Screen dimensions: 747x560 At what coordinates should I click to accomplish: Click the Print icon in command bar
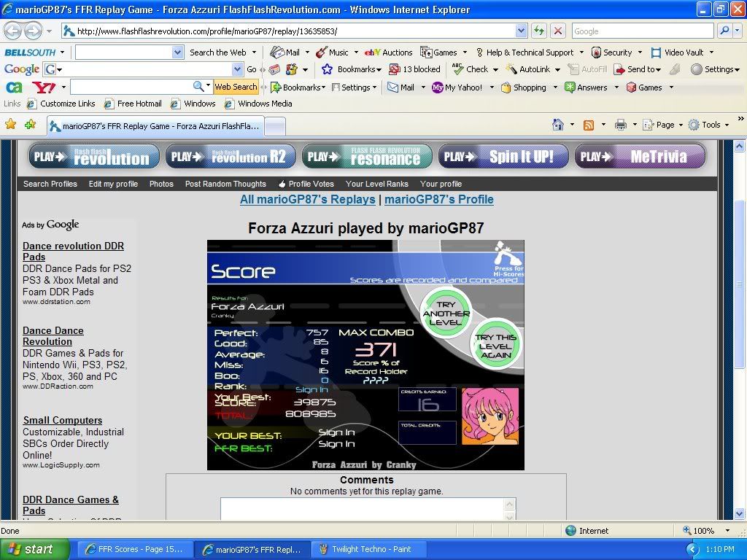[620, 125]
